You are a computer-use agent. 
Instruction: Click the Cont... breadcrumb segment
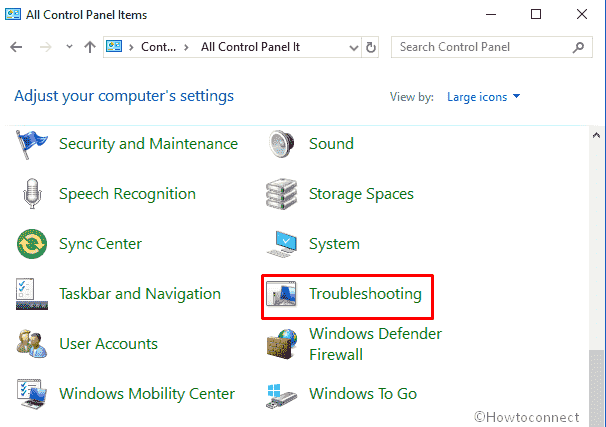158,47
